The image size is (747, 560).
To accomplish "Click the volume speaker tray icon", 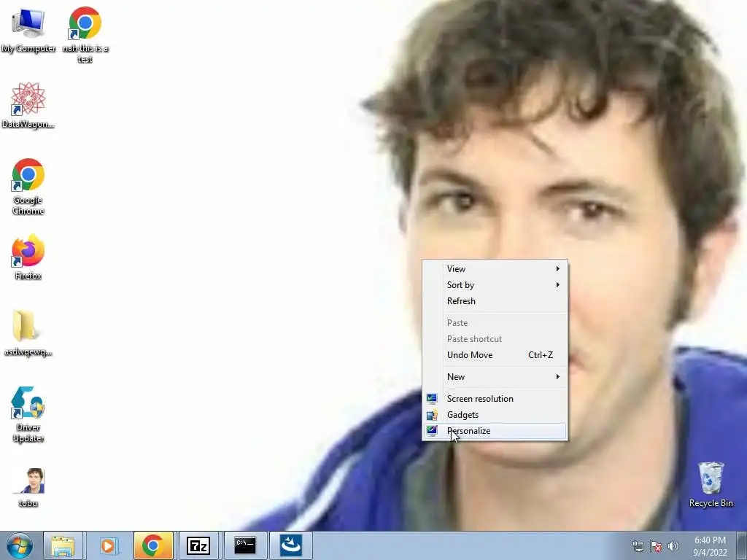I will [x=673, y=546].
